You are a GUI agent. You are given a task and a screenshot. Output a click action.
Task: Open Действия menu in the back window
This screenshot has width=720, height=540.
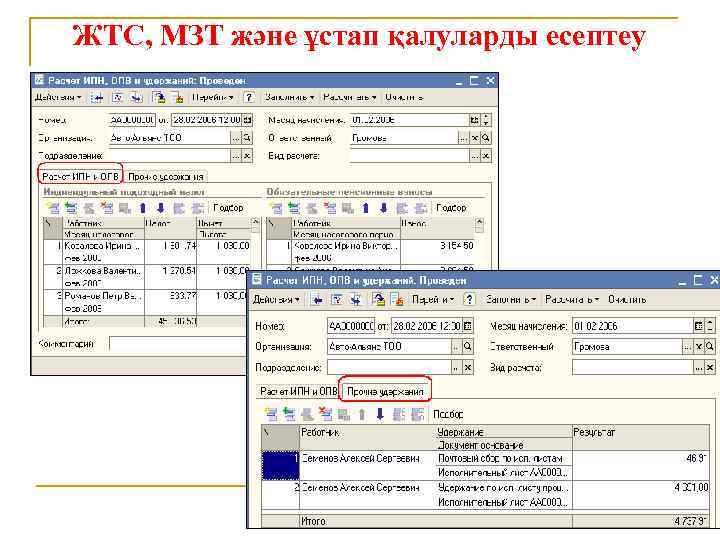point(58,97)
